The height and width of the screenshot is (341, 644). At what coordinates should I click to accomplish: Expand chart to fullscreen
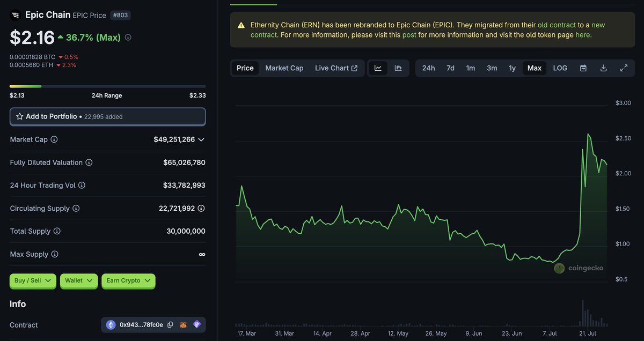tap(624, 68)
